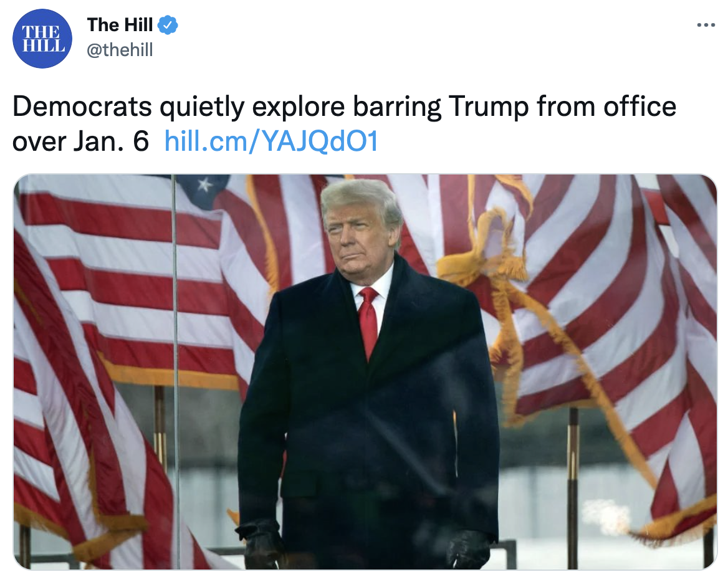Screen dimensions: 728x582
Task: Open The Hill profile avatar logo
Action: click(42, 39)
